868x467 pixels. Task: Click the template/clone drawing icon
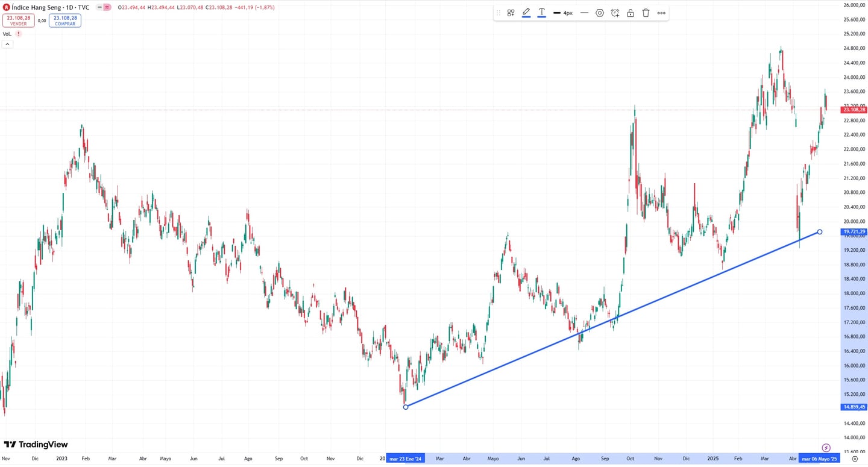coord(511,13)
